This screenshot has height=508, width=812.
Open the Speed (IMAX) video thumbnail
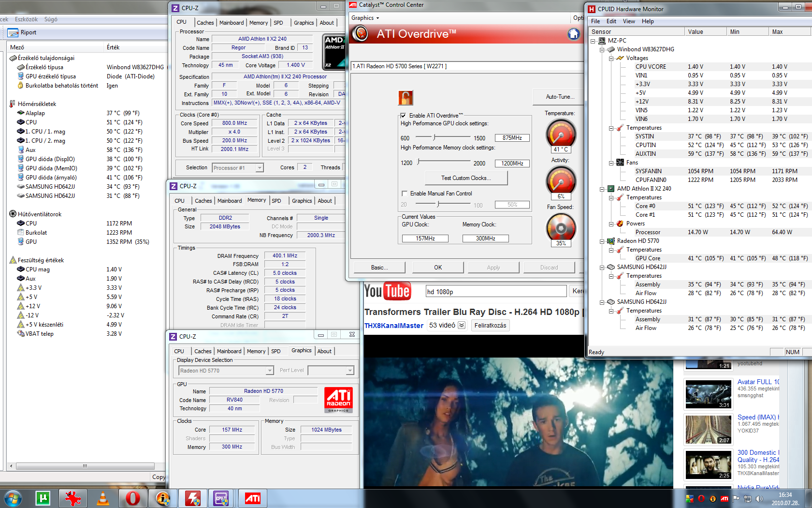708,429
